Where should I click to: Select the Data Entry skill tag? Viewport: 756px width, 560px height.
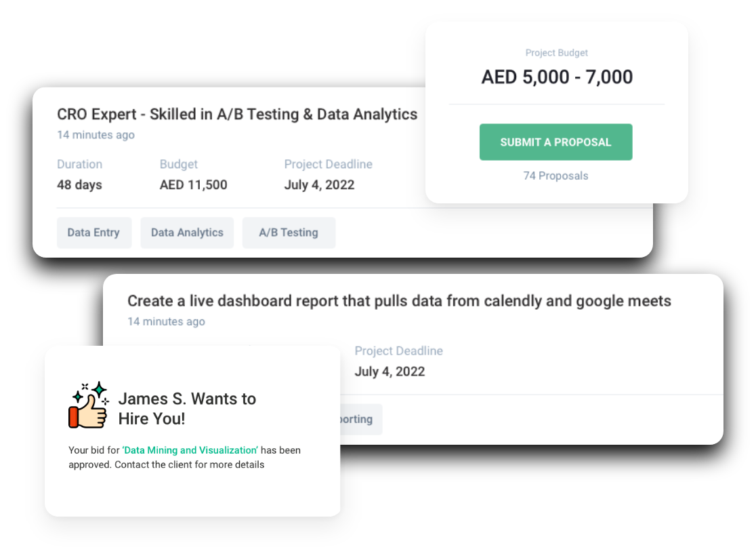[x=93, y=233]
